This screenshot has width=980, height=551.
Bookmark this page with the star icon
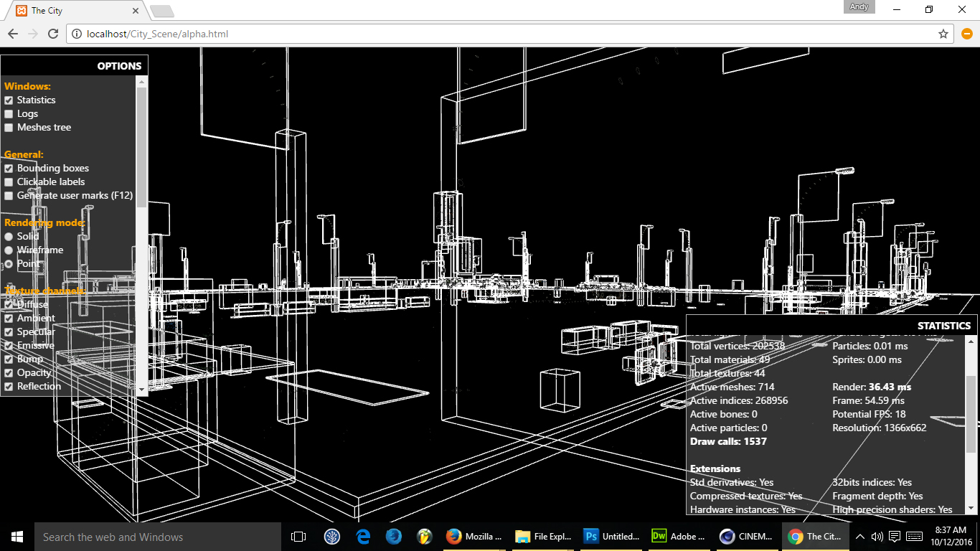pyautogui.click(x=943, y=34)
